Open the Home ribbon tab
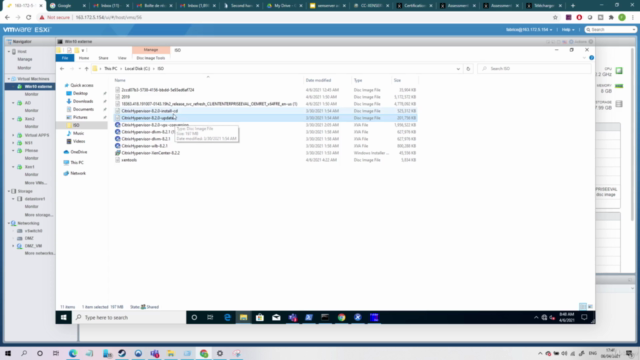 pos(84,58)
